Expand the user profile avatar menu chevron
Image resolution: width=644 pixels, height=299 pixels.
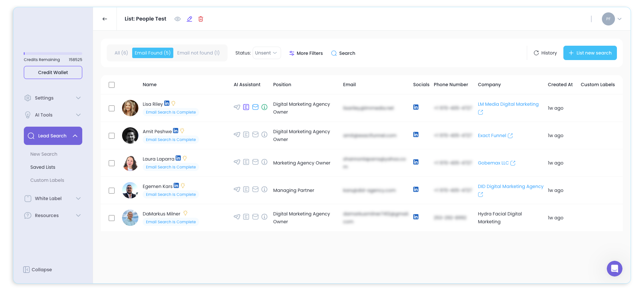click(x=620, y=19)
